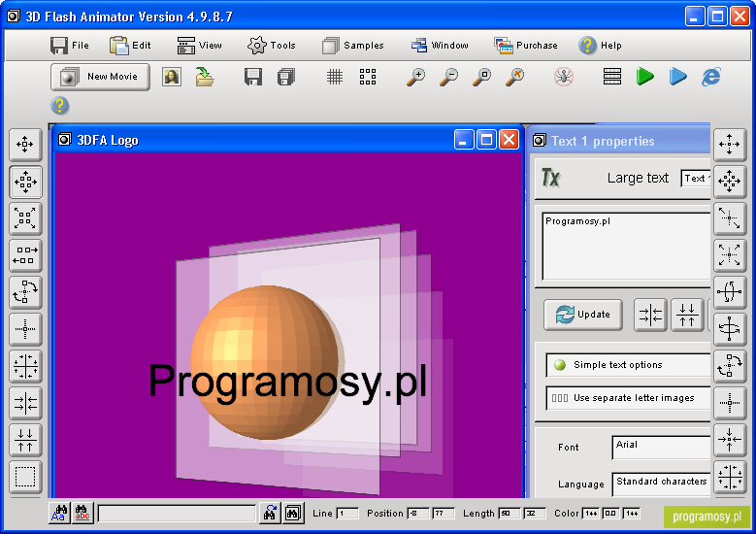The height and width of the screenshot is (534, 756).
Task: Toggle the fine grid icon
Action: click(x=335, y=77)
